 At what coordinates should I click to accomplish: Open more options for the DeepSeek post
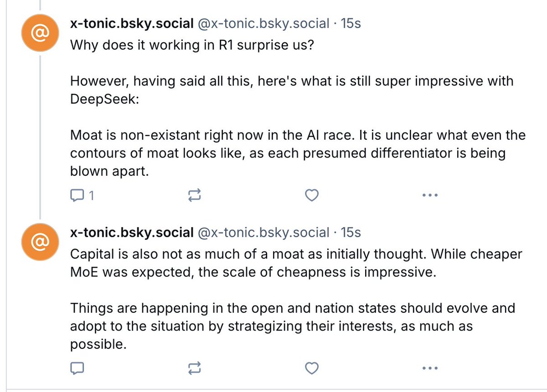pos(429,195)
